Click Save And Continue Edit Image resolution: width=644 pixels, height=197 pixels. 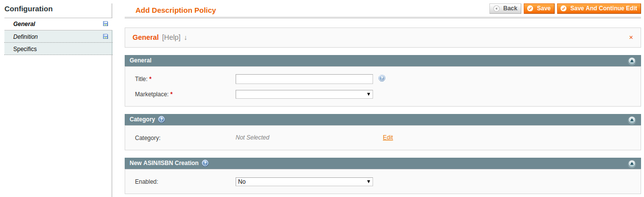(x=598, y=8)
